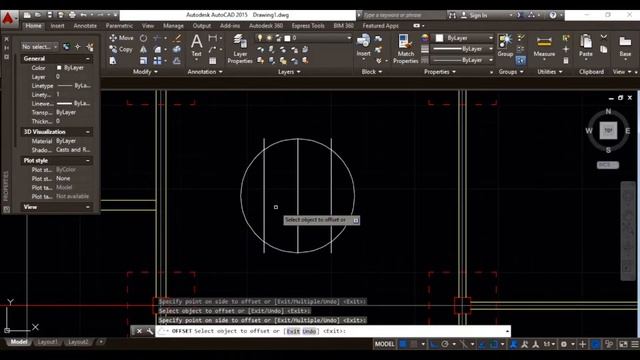
Task: Click the layer 0 color swatch in ribbon
Action: coord(287,38)
